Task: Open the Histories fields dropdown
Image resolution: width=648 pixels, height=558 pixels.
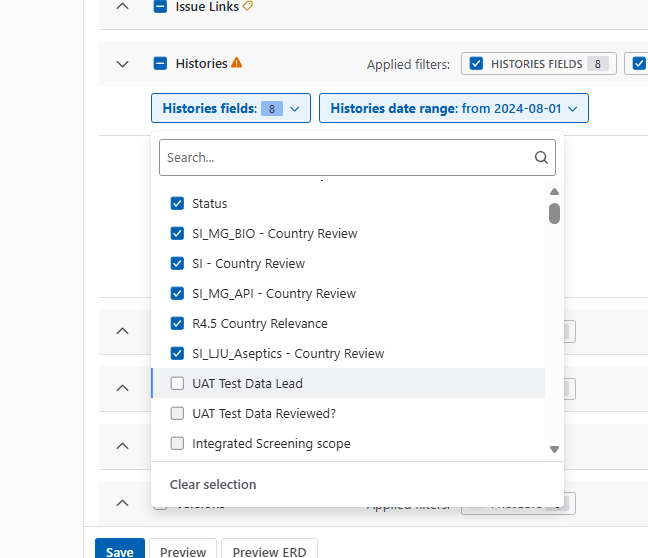Action: pyautogui.click(x=231, y=108)
